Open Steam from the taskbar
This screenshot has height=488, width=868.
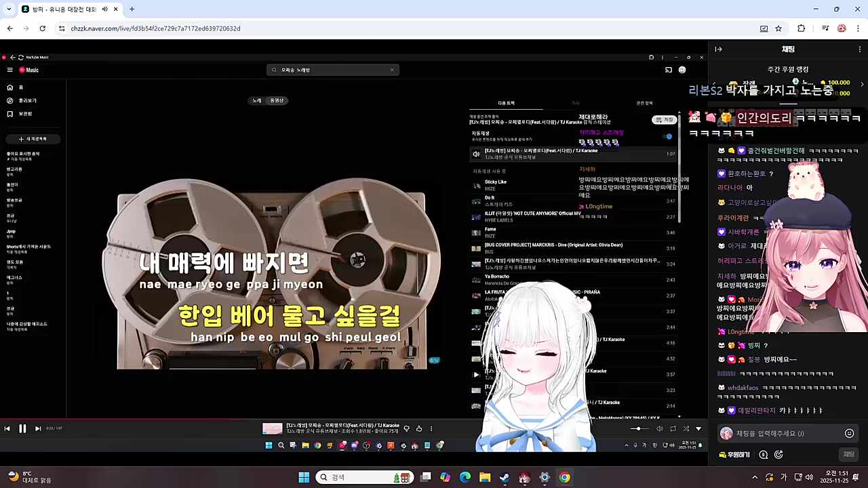coord(505,477)
